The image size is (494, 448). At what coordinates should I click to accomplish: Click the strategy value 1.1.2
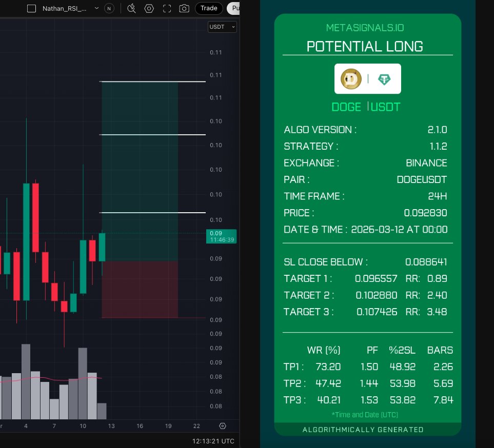tap(438, 147)
